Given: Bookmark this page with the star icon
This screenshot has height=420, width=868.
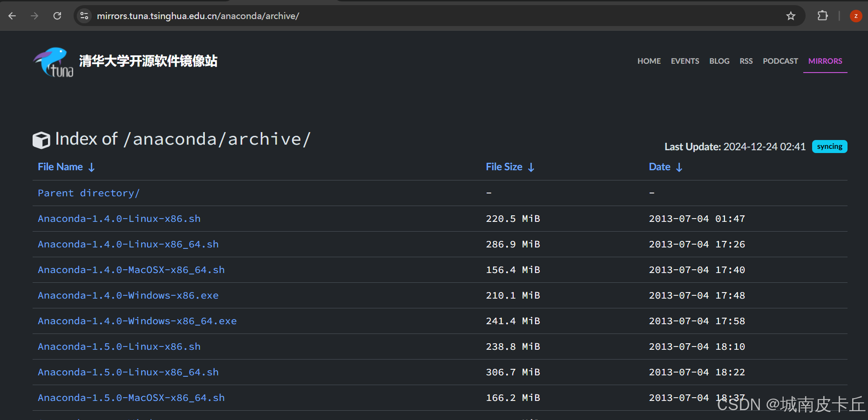Looking at the screenshot, I should 791,16.
